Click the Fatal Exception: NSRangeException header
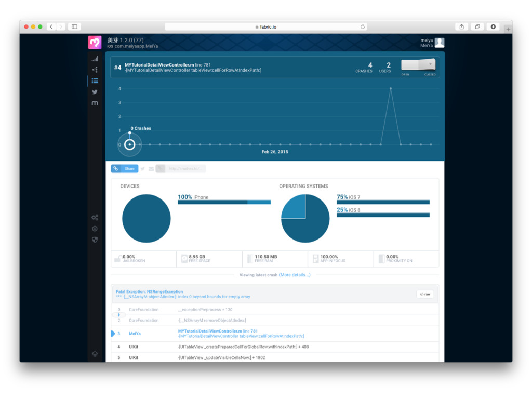Screen dimensions: 532x399 (149, 291)
